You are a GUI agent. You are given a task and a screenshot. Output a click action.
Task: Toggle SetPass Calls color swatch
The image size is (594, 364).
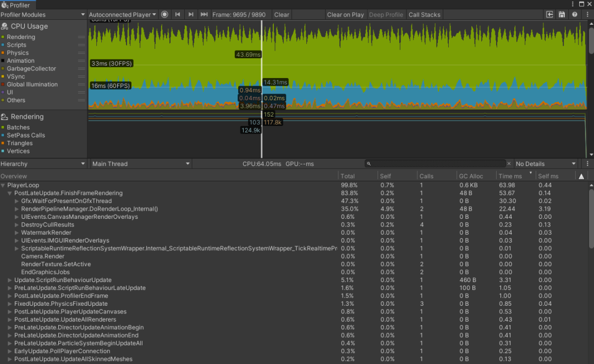[x=3, y=135]
